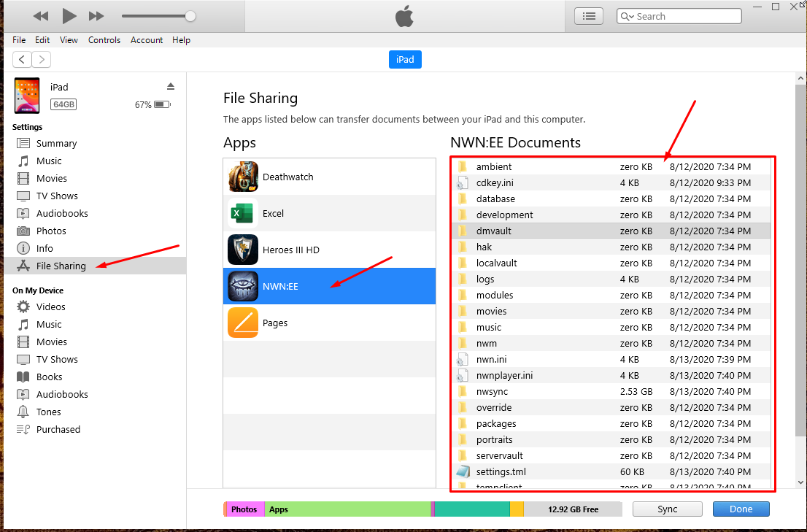Select the database folder
This screenshot has height=532, width=807.
point(611,198)
